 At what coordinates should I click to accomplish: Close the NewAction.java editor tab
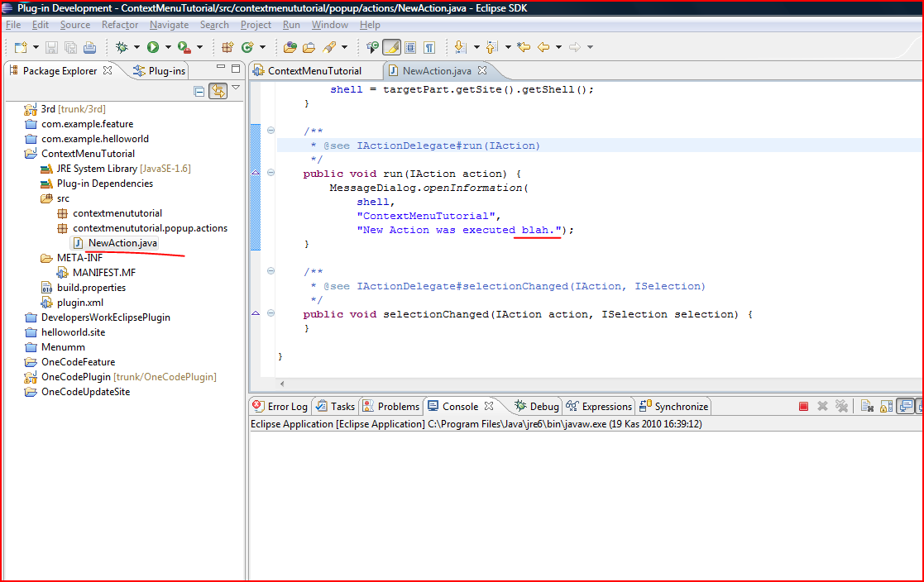(x=482, y=70)
